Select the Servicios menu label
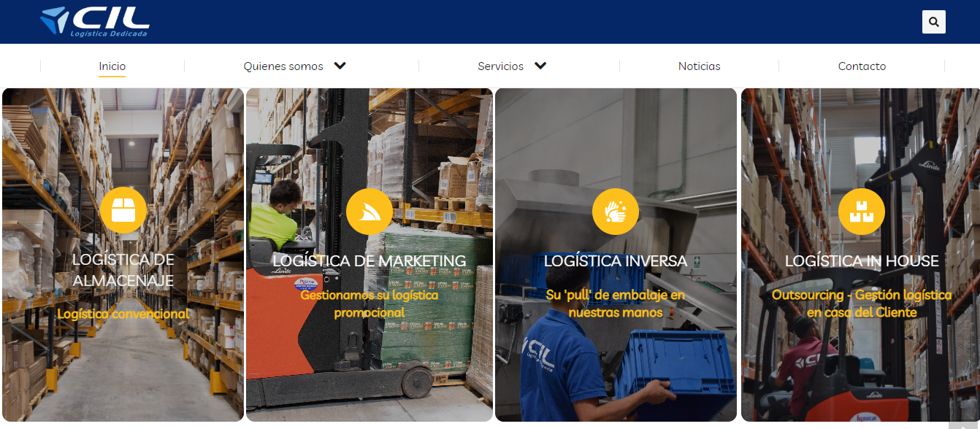This screenshot has width=980, height=429. (501, 66)
